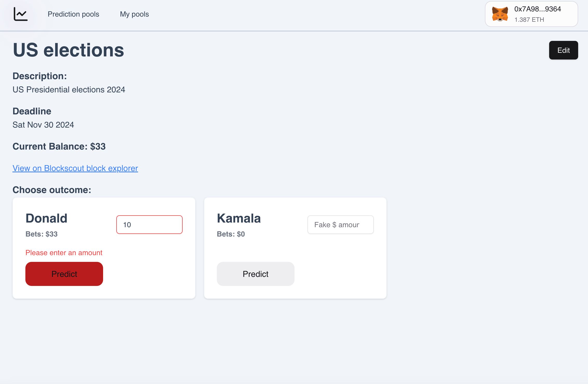Select the My pools tab
The width and height of the screenshot is (588, 384).
pyautogui.click(x=134, y=14)
